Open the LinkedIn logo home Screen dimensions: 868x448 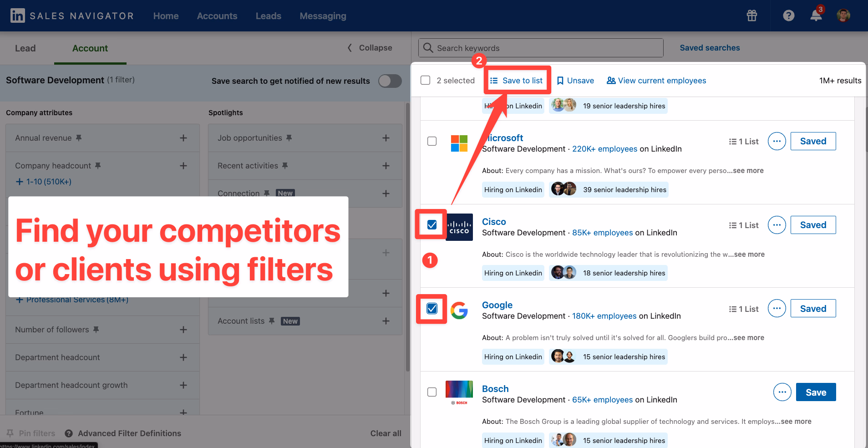18,16
